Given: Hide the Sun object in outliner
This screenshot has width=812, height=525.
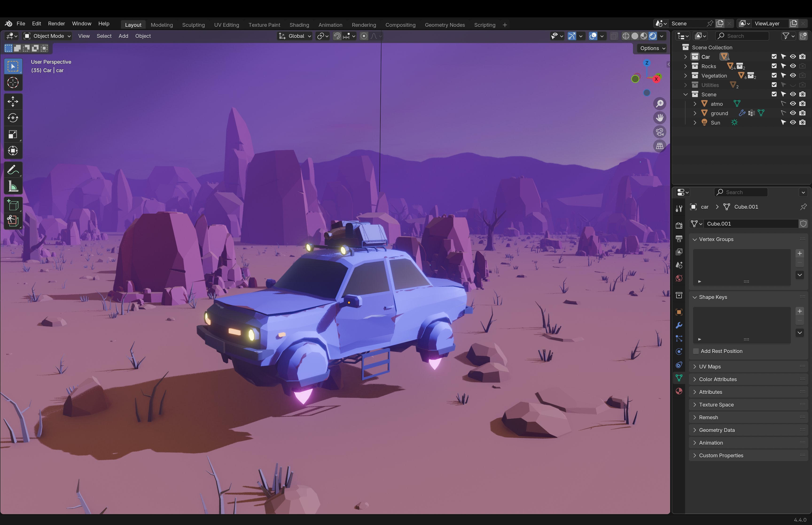Looking at the screenshot, I should 793,122.
